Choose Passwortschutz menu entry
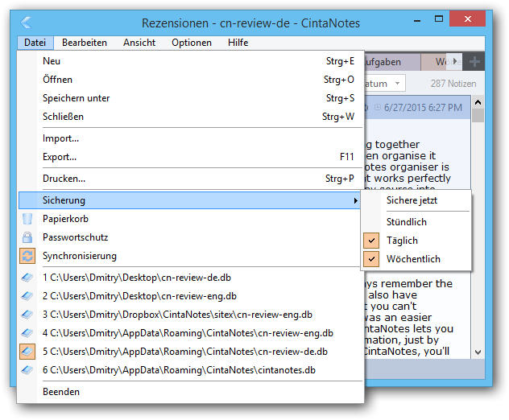The image size is (509, 420). pyautogui.click(x=190, y=237)
